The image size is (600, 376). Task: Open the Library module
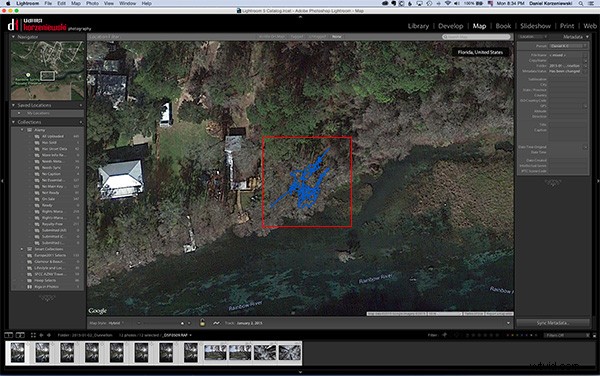coord(418,26)
